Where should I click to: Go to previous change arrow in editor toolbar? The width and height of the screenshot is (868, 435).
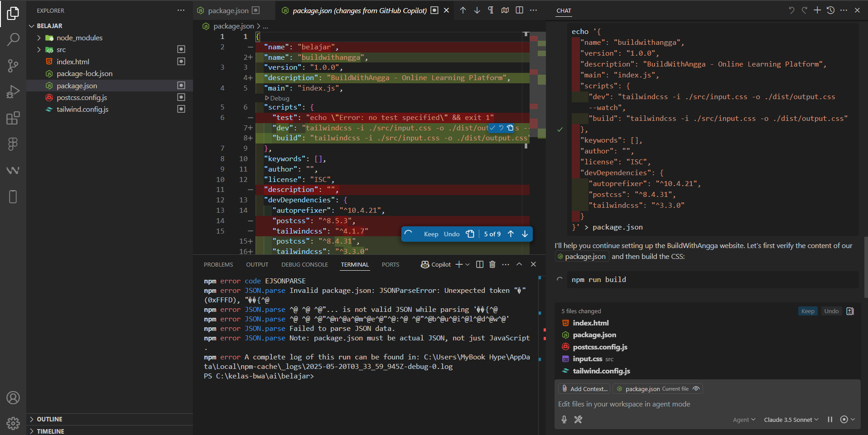463,10
